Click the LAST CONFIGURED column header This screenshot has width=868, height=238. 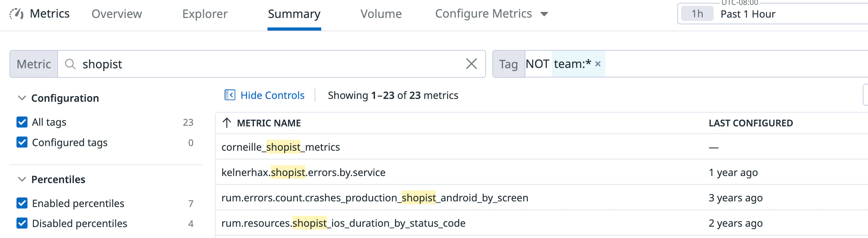(751, 123)
